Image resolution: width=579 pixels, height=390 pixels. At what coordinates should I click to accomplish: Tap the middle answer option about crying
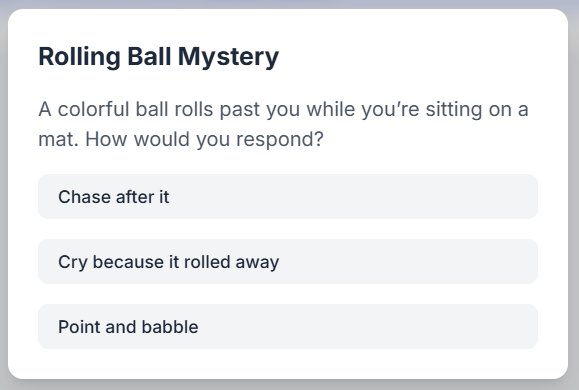tap(288, 261)
